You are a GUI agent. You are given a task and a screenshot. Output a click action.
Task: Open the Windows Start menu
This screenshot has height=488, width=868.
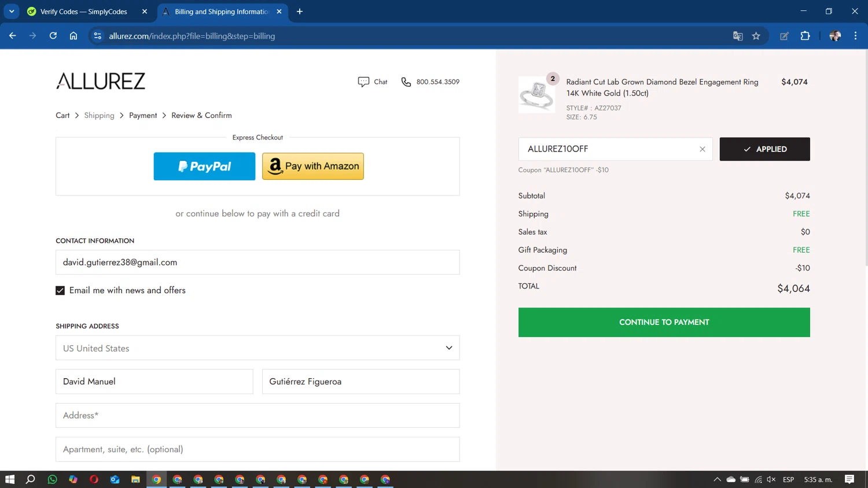coord(10,479)
